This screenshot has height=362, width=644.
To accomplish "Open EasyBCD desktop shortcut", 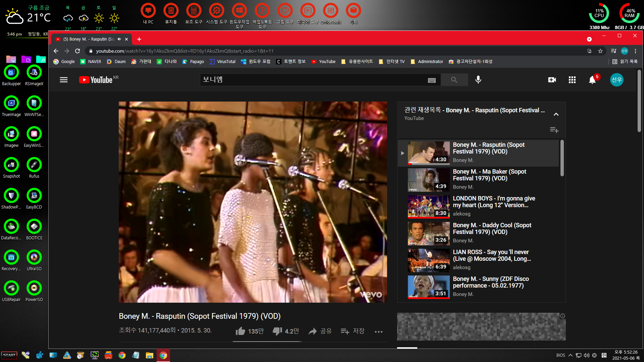I will pos(34,199).
